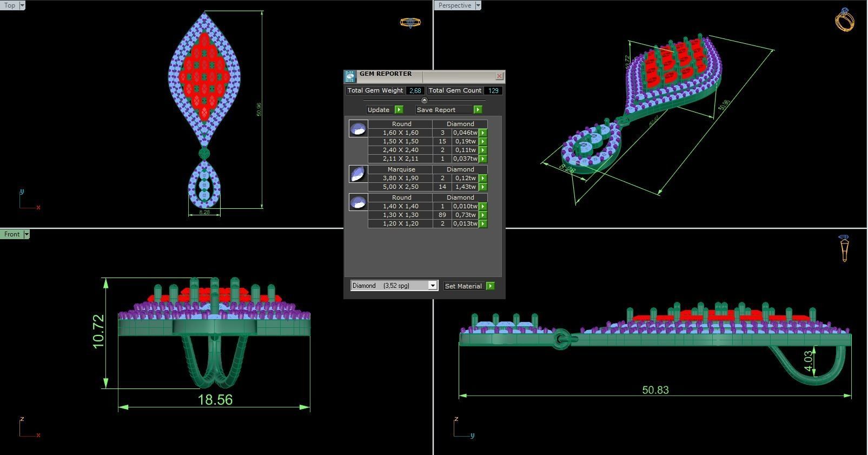Select the first Round diamond gem thumbnail
The image size is (868, 455).
point(358,129)
